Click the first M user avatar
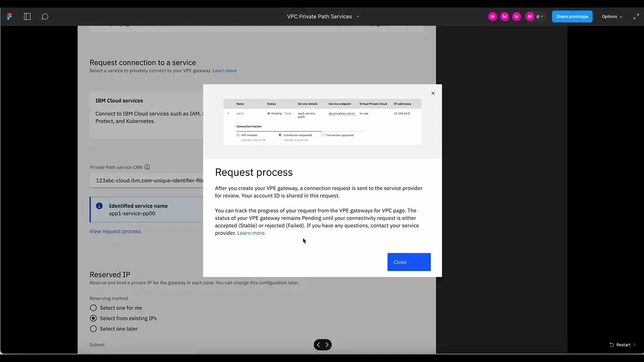The width and height of the screenshot is (644, 362). tap(493, 17)
